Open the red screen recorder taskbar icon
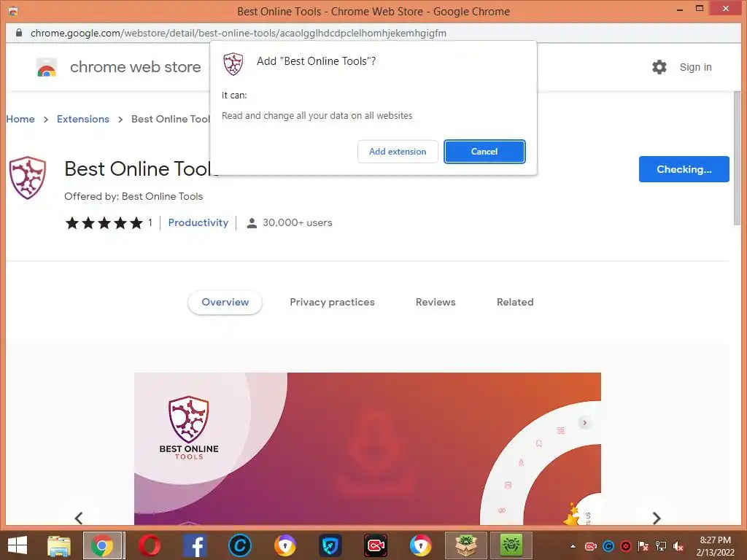The width and height of the screenshot is (747, 560). click(376, 545)
